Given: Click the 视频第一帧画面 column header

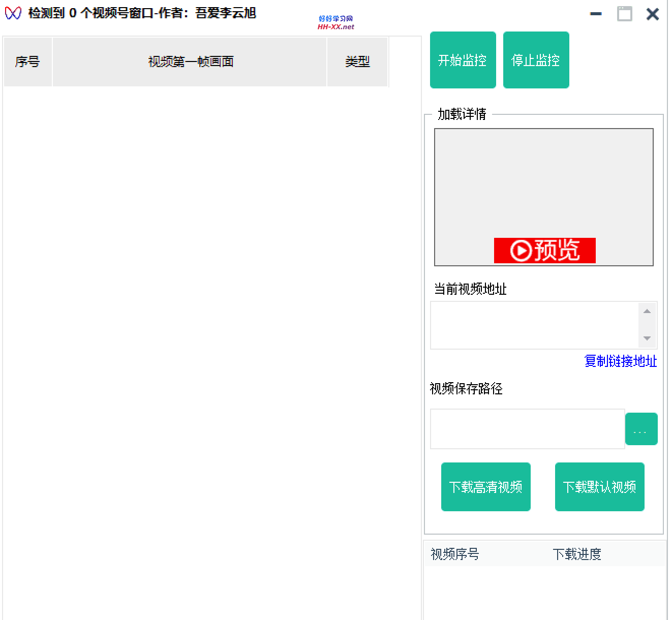Looking at the screenshot, I should [190, 62].
